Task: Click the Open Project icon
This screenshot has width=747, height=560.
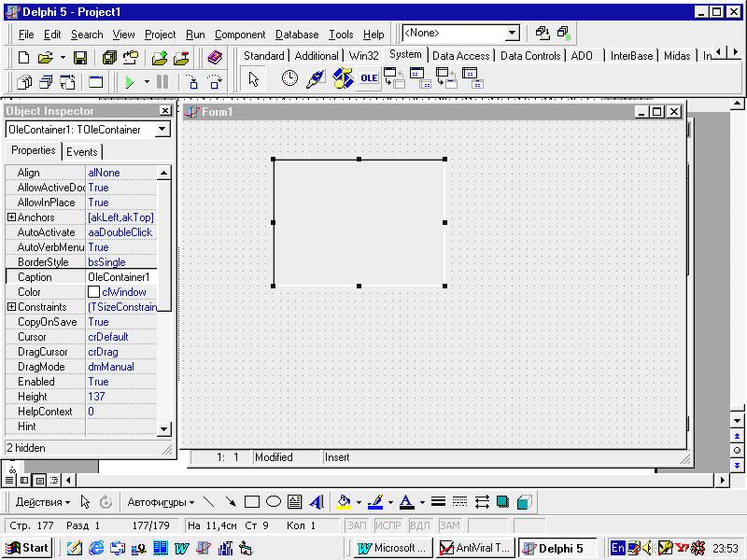Action: (x=130, y=58)
